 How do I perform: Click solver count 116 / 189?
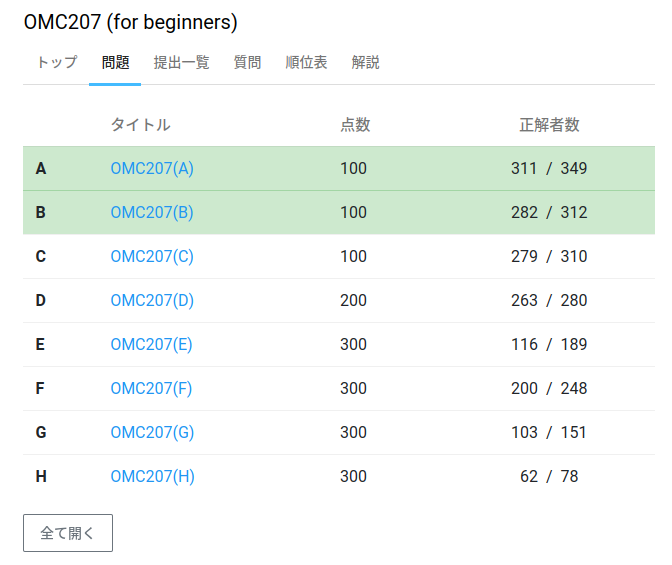549,344
